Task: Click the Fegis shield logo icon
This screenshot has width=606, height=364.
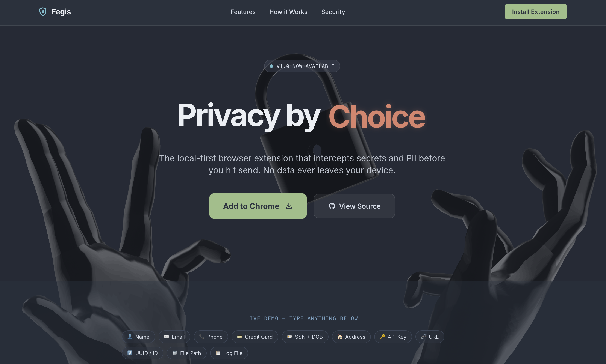Action: pyautogui.click(x=43, y=12)
